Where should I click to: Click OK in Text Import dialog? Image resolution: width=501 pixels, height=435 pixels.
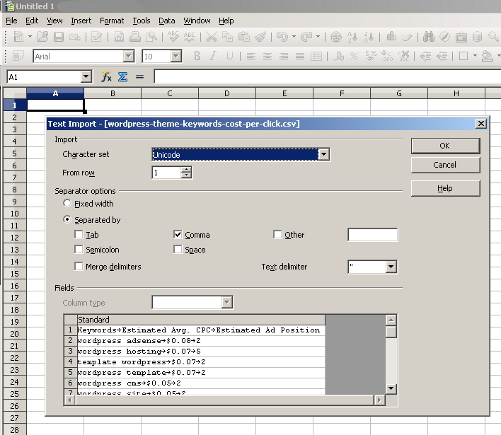click(x=445, y=146)
